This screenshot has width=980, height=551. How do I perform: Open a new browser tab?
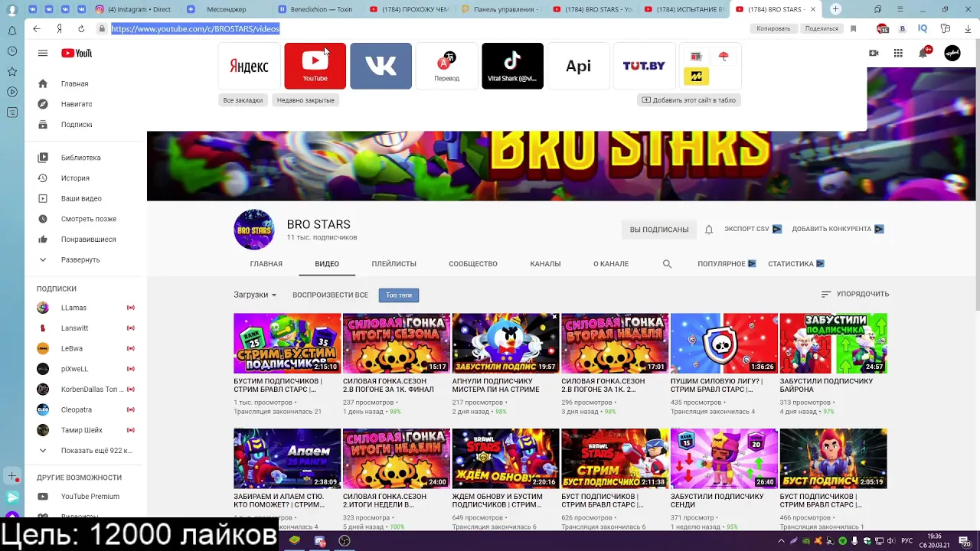click(x=835, y=9)
